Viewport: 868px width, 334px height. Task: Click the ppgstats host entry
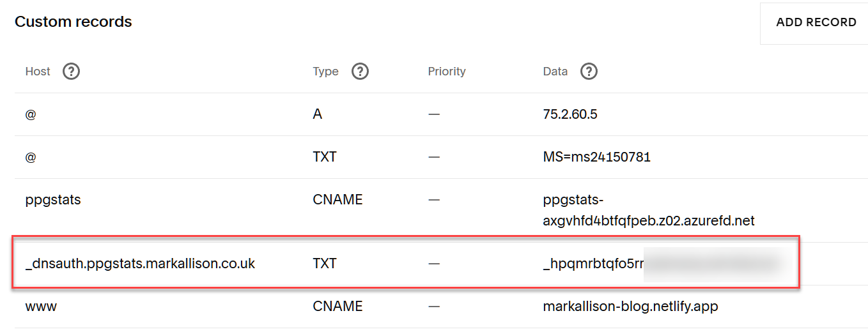53,200
